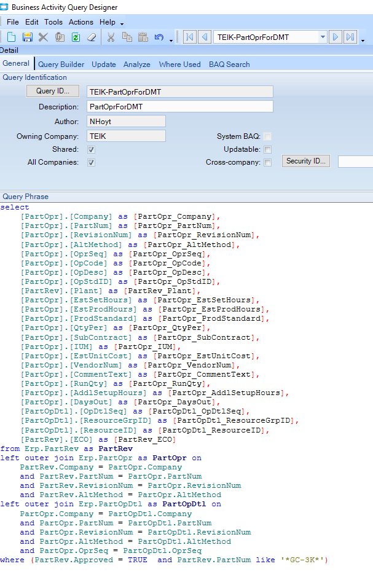Go to the next record arrow
The height and width of the screenshot is (588, 373).
pos(336,37)
